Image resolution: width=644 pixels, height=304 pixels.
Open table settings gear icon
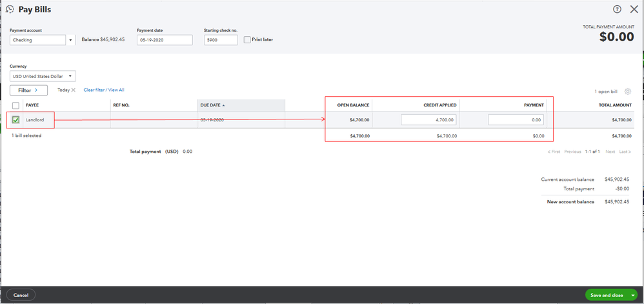628,92
